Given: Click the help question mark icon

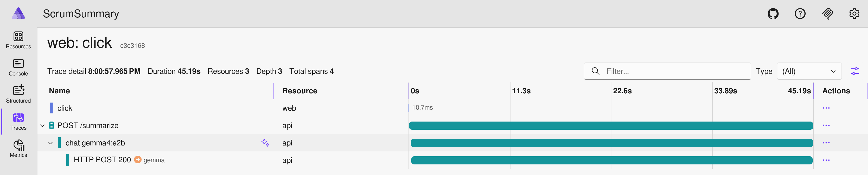Looking at the screenshot, I should click(800, 14).
